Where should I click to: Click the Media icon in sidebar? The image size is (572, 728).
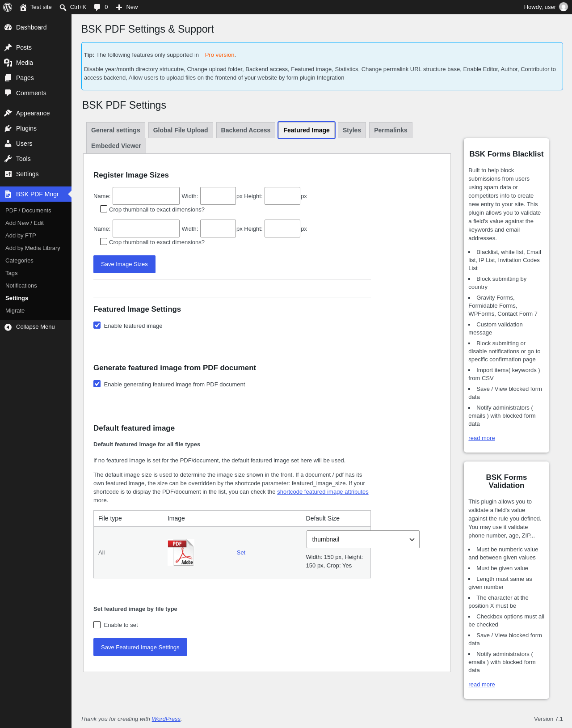click(x=8, y=63)
